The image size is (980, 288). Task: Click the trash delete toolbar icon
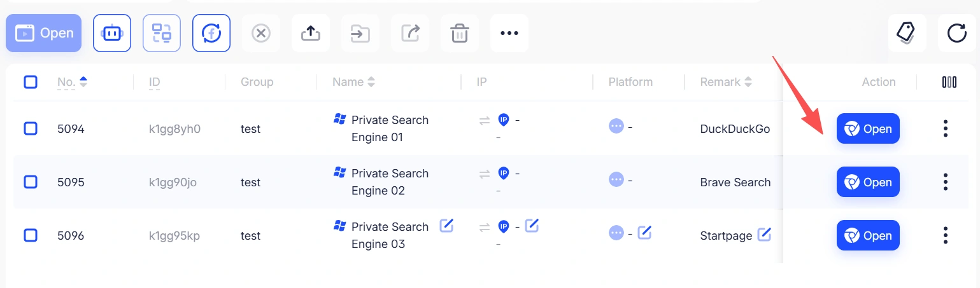(460, 33)
